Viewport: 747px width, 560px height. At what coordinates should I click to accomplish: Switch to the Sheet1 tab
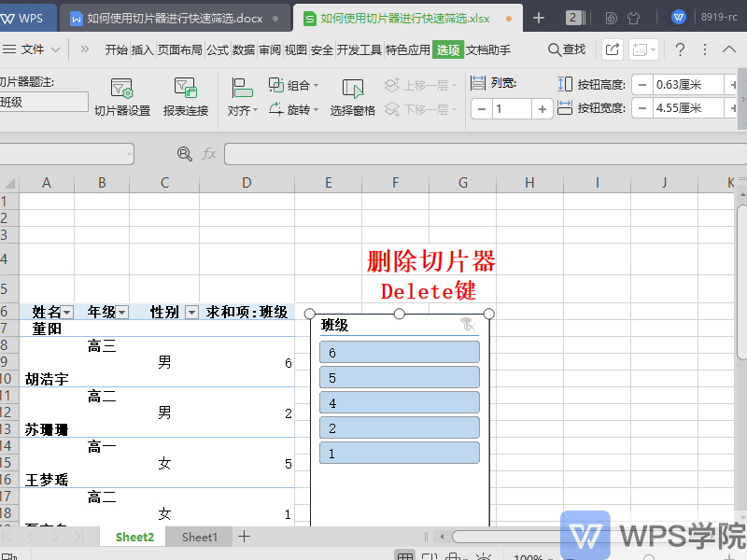(199, 538)
